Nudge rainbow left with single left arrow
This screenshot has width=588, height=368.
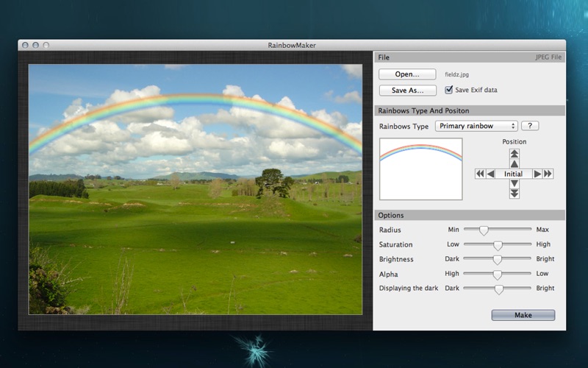point(490,174)
